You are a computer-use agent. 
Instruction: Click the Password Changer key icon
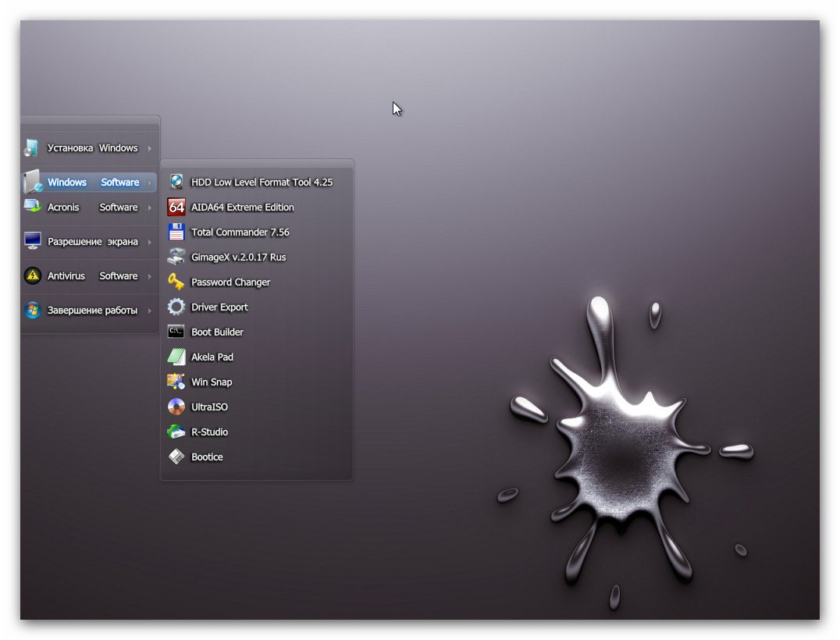[x=176, y=282]
